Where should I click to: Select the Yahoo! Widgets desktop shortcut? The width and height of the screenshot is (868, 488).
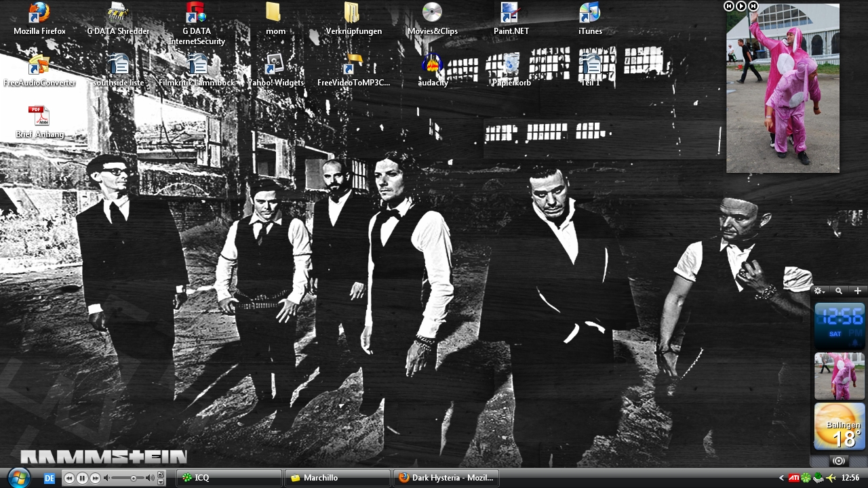275,70
